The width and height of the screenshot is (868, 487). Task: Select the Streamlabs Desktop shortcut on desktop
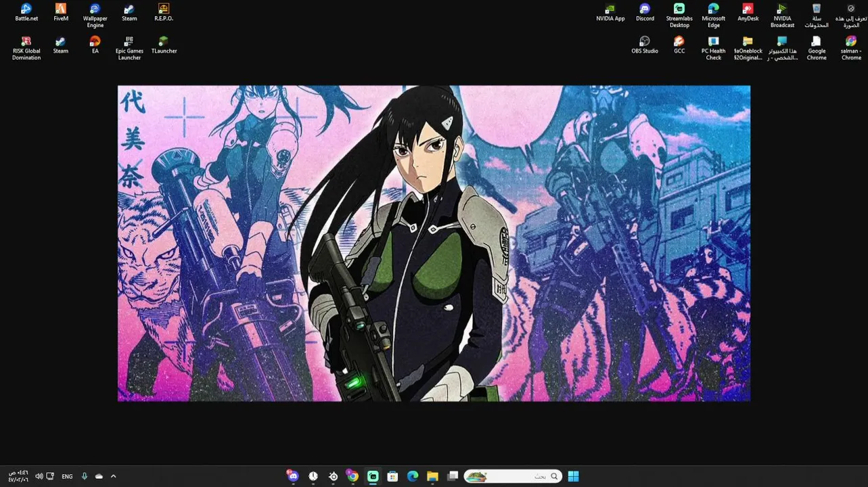pyautogui.click(x=679, y=15)
